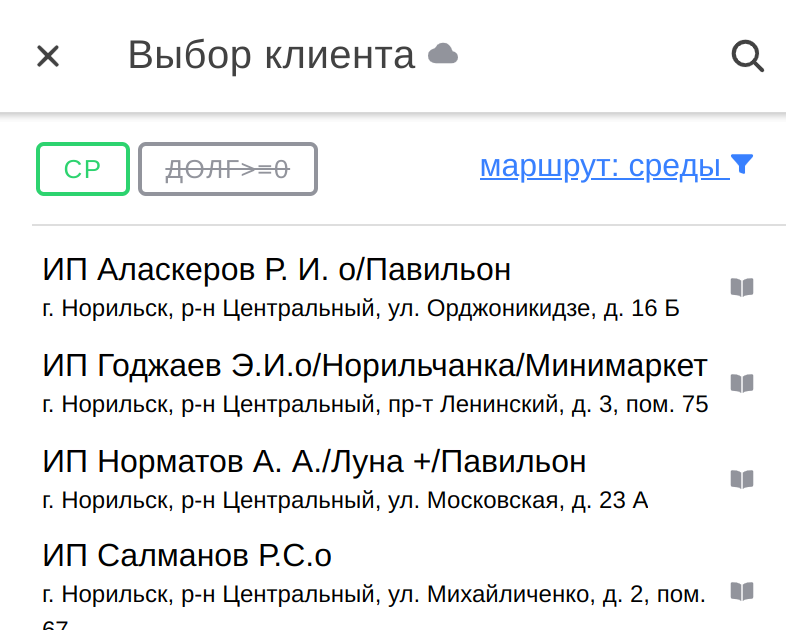Viewport: 786px width, 630px height.
Task: Open book icon for ИП Аласкеров
Action: 742,287
